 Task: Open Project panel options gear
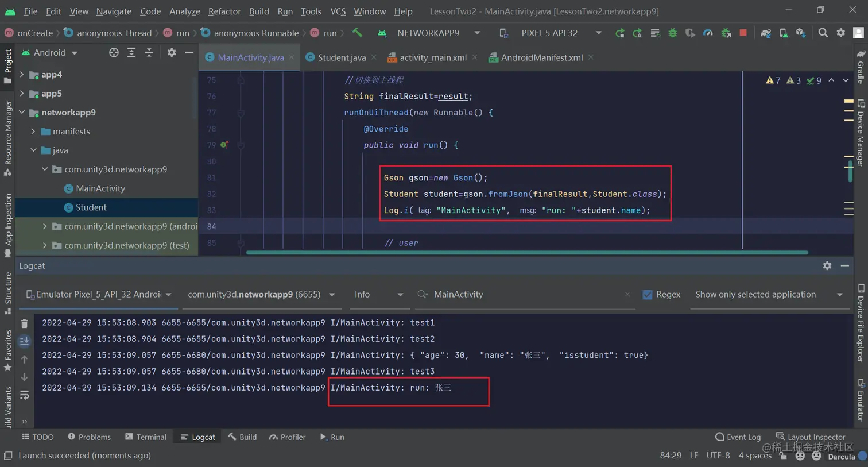(172, 53)
